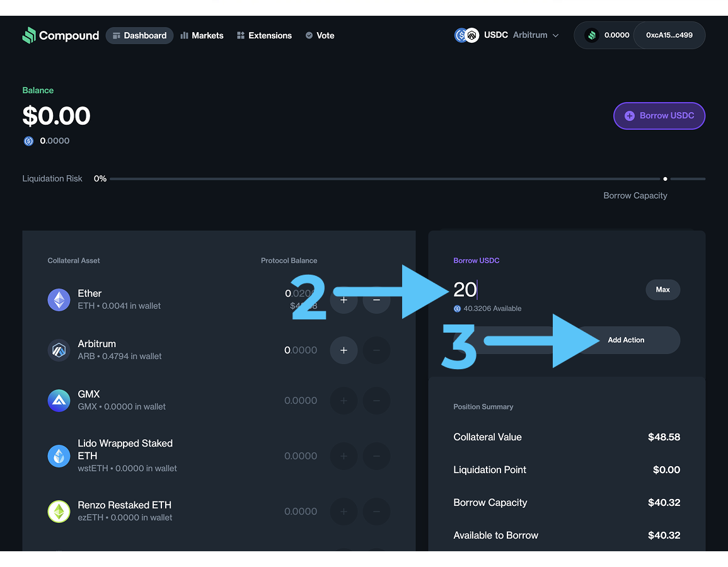Click the USDC icon under Balance
Image resolution: width=728 pixels, height=567 pixels.
click(x=28, y=141)
